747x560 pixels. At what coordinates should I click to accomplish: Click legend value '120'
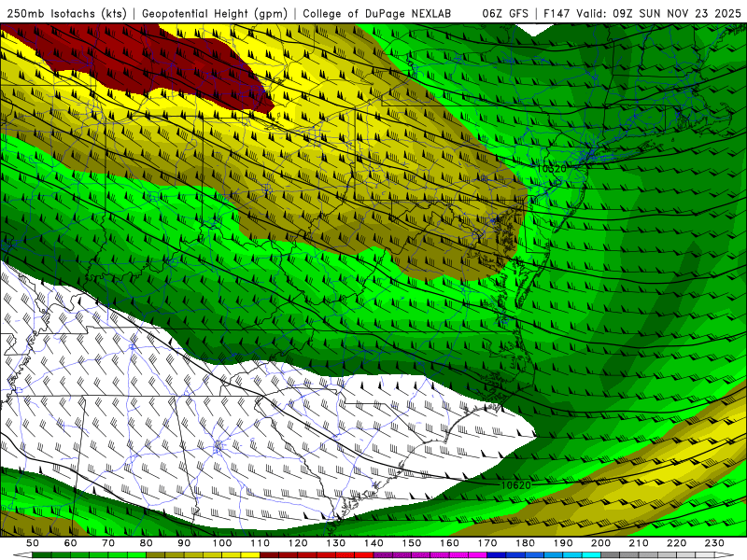click(x=298, y=543)
